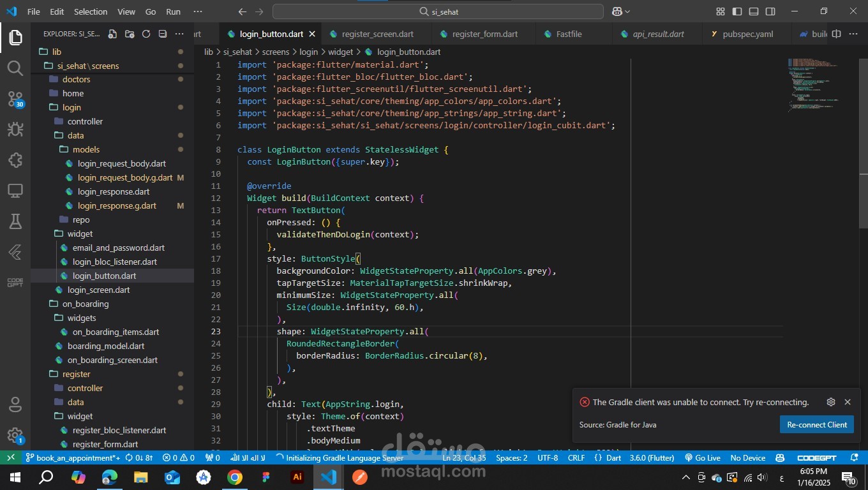Open the Copilot dropdown arrow in title bar

(627, 11)
